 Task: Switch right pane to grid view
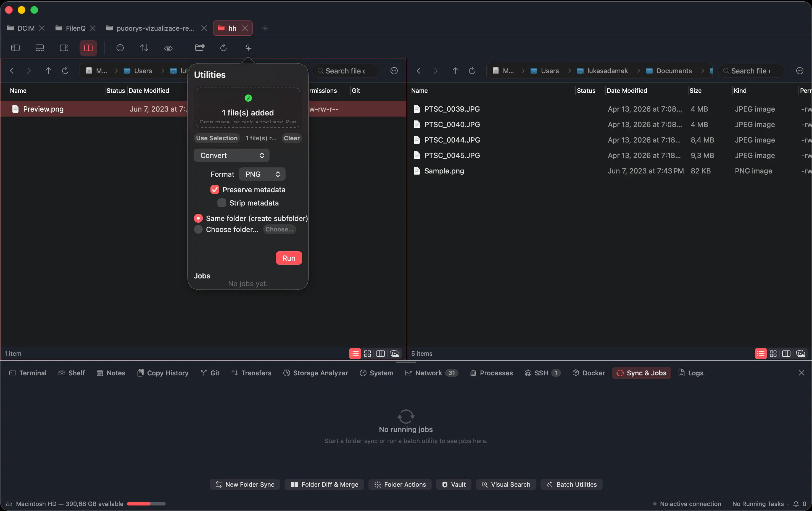click(x=773, y=354)
